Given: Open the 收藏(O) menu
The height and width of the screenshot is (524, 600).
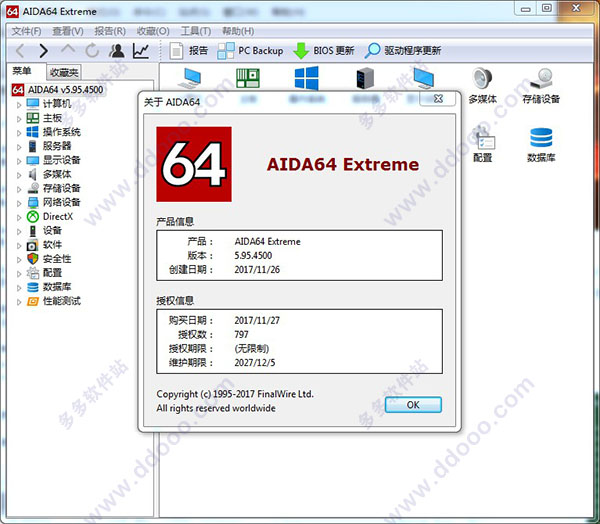Looking at the screenshot, I should (153, 31).
